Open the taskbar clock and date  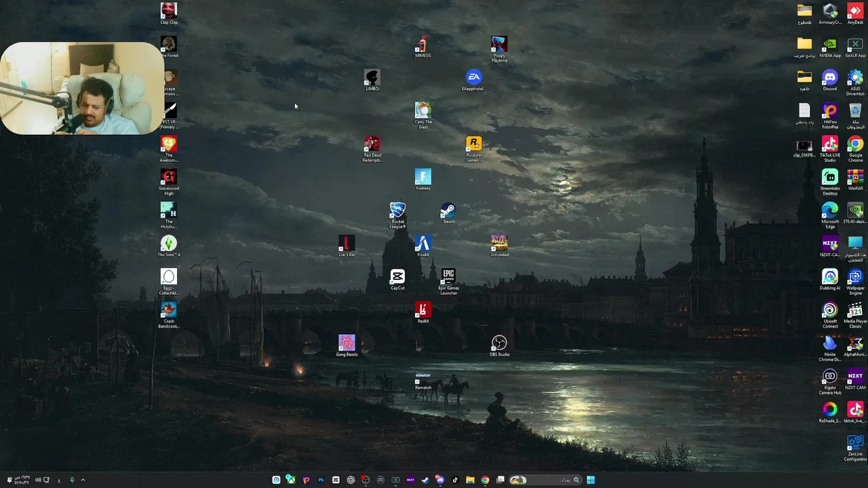pyautogui.click(x=22, y=480)
